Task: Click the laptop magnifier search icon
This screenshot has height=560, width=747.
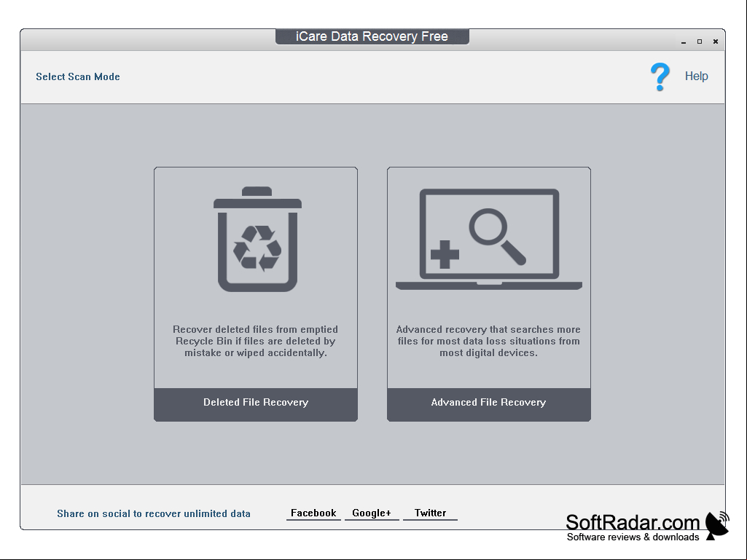Action: coord(489,239)
